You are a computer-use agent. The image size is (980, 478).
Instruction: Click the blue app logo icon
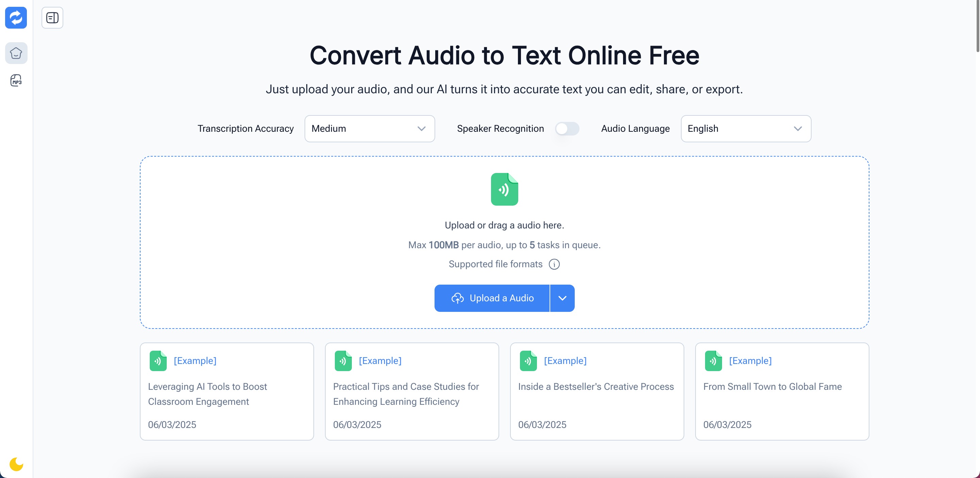pyautogui.click(x=16, y=17)
